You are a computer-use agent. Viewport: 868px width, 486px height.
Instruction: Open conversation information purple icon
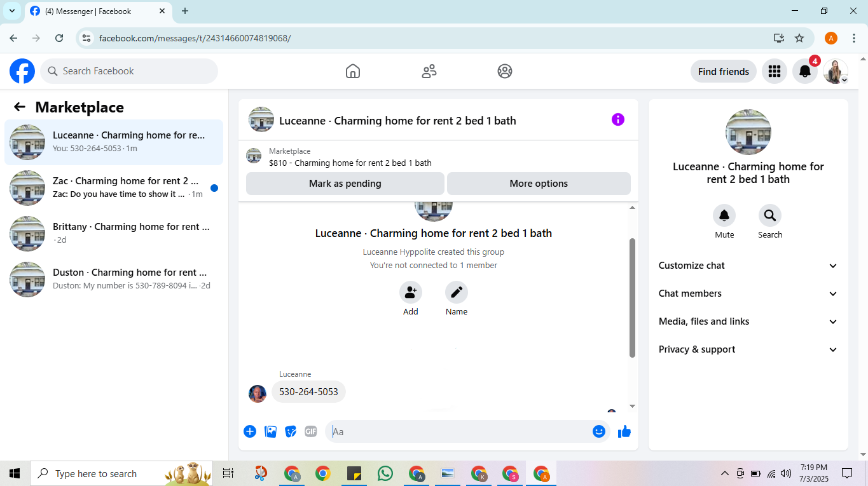[x=618, y=119]
